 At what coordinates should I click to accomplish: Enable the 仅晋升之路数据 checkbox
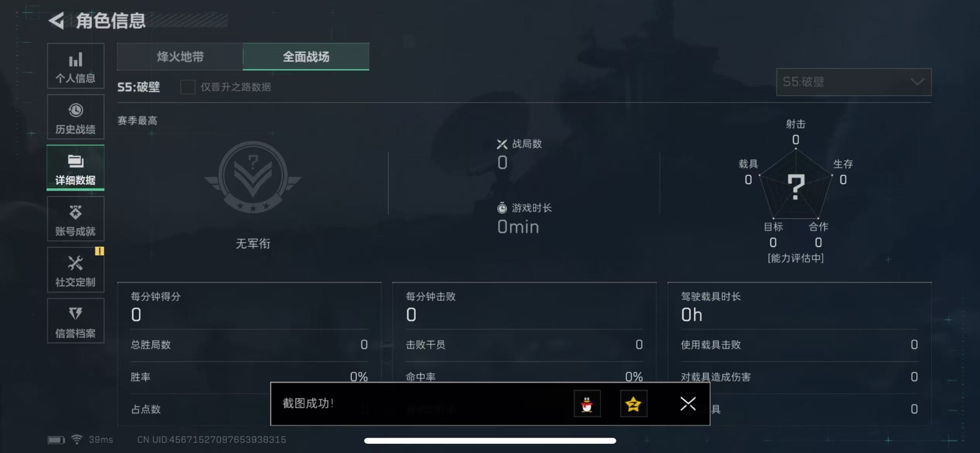click(x=187, y=87)
